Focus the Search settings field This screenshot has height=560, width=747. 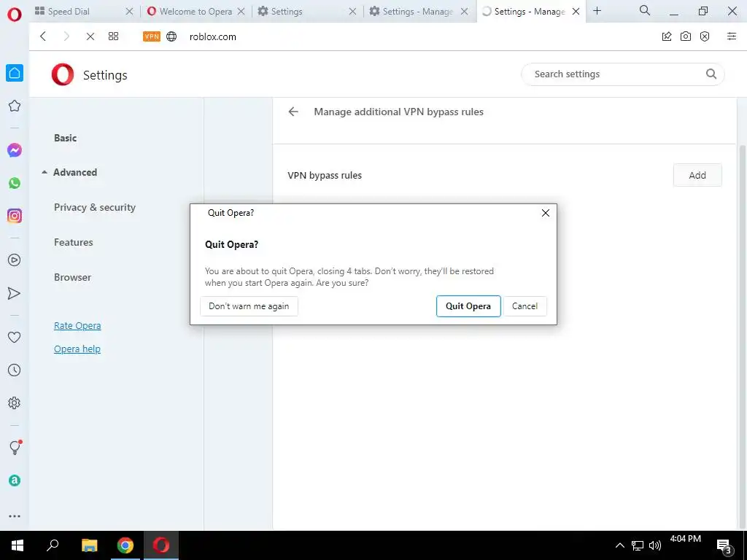(623, 74)
